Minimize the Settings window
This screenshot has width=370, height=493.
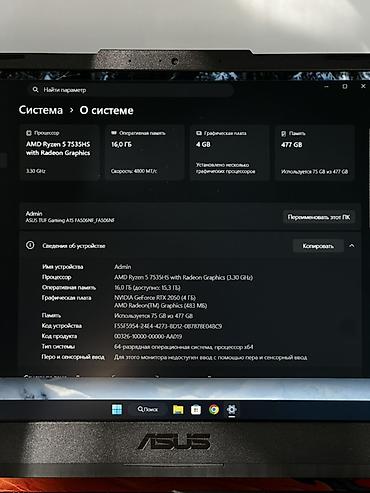tap(327, 86)
